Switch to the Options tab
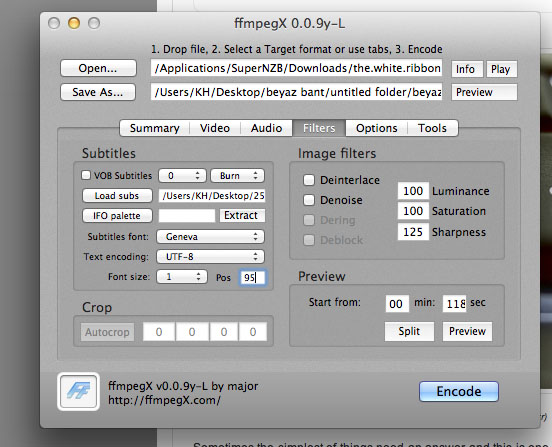The height and width of the screenshot is (447, 552). [x=376, y=128]
